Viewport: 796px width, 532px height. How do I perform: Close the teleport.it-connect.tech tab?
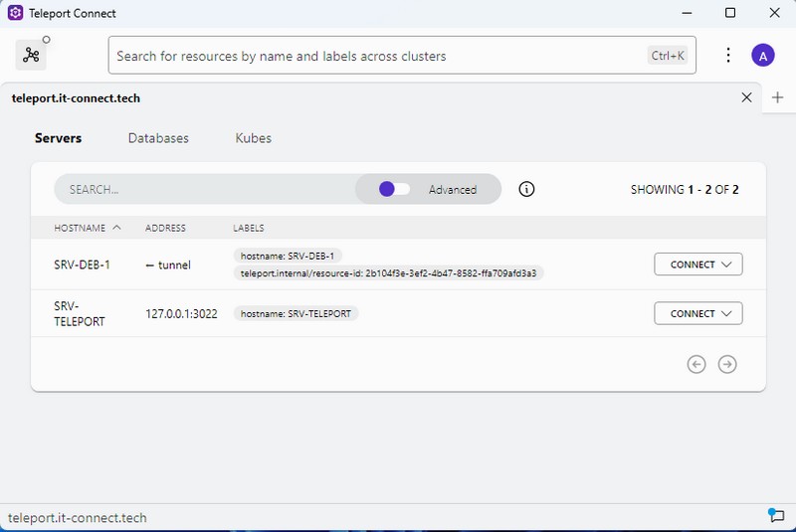(x=746, y=97)
